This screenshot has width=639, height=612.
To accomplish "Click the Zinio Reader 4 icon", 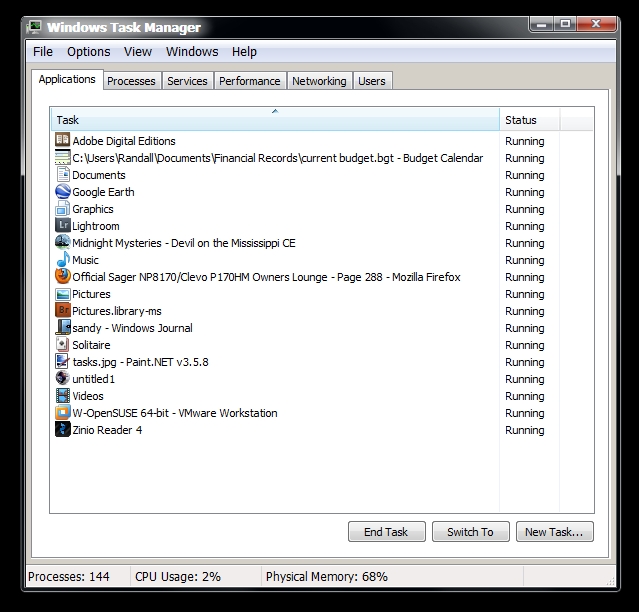I will click(62, 429).
